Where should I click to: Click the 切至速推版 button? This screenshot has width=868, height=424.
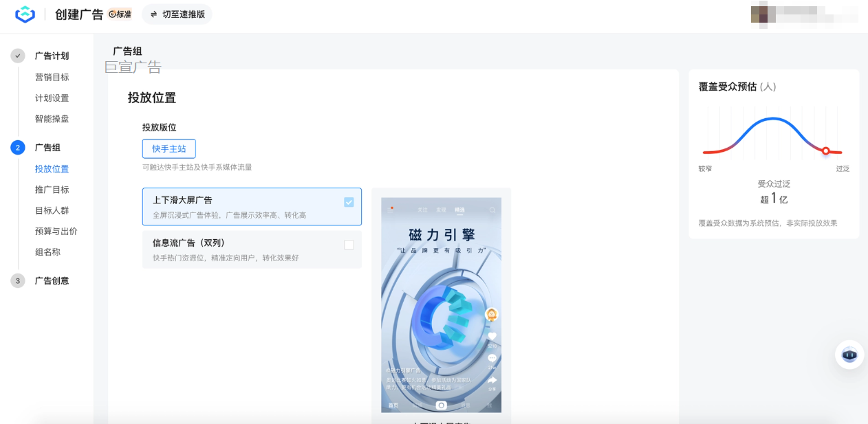pos(177,14)
